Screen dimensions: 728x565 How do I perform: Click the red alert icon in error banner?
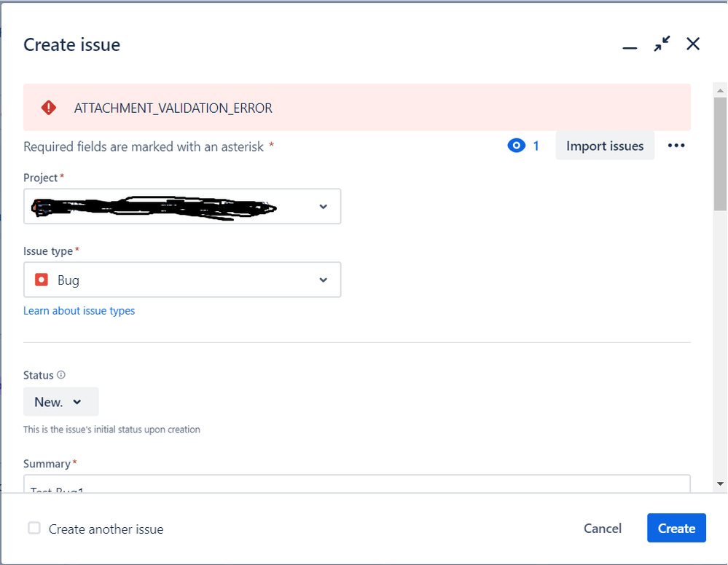(x=48, y=107)
